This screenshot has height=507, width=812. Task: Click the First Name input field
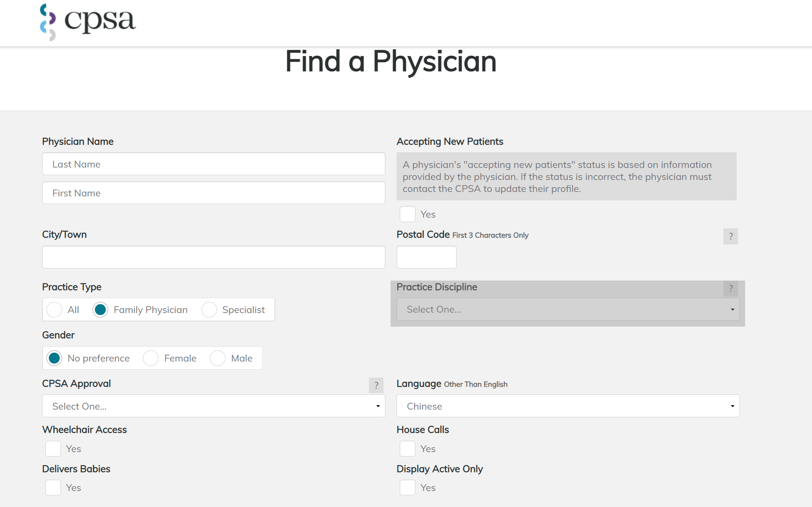pyautogui.click(x=214, y=193)
